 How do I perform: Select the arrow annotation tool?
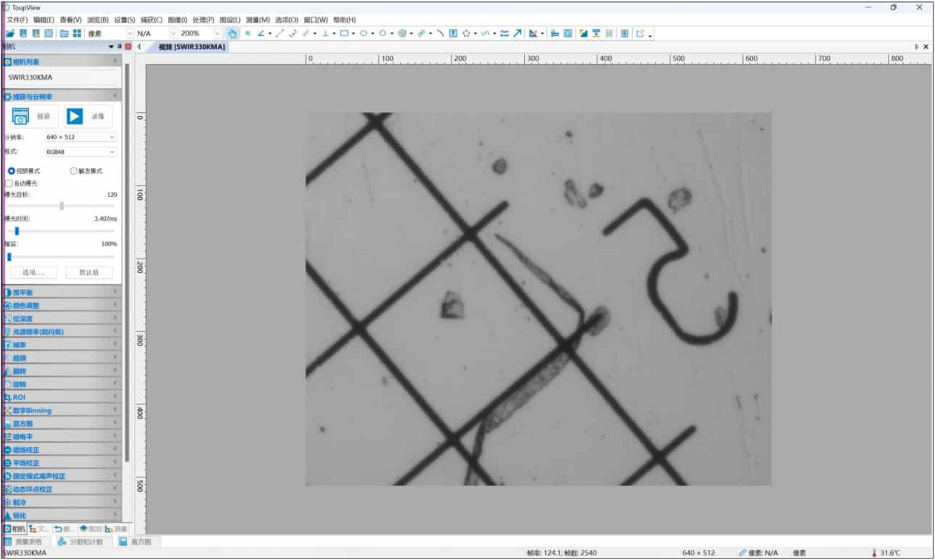coord(517,33)
